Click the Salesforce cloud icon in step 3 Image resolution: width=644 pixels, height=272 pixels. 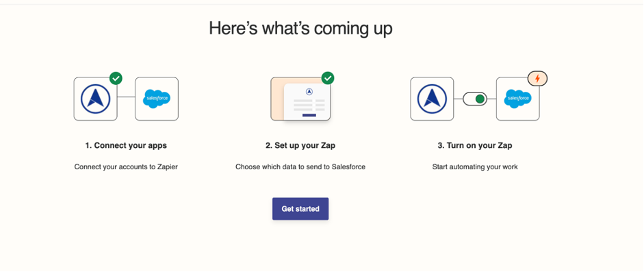click(x=518, y=99)
